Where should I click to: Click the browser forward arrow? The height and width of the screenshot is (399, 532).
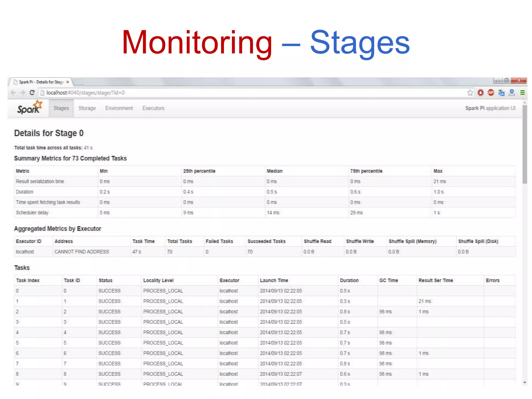click(x=23, y=93)
